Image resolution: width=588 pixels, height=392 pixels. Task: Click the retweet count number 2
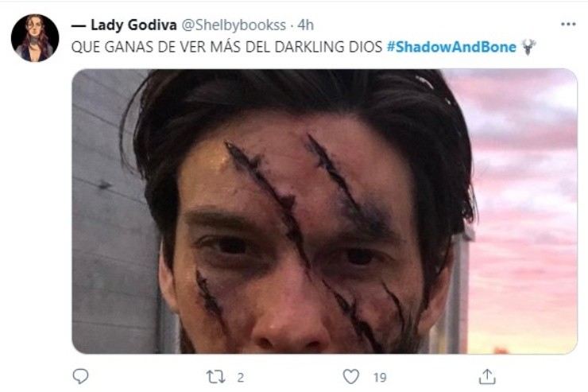(x=240, y=376)
